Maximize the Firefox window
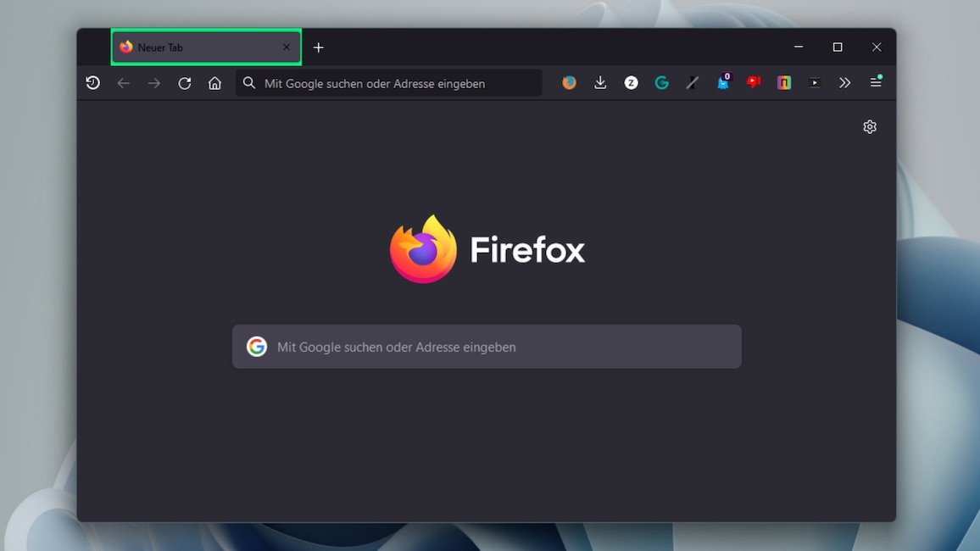The height and width of the screenshot is (551, 980). point(838,47)
